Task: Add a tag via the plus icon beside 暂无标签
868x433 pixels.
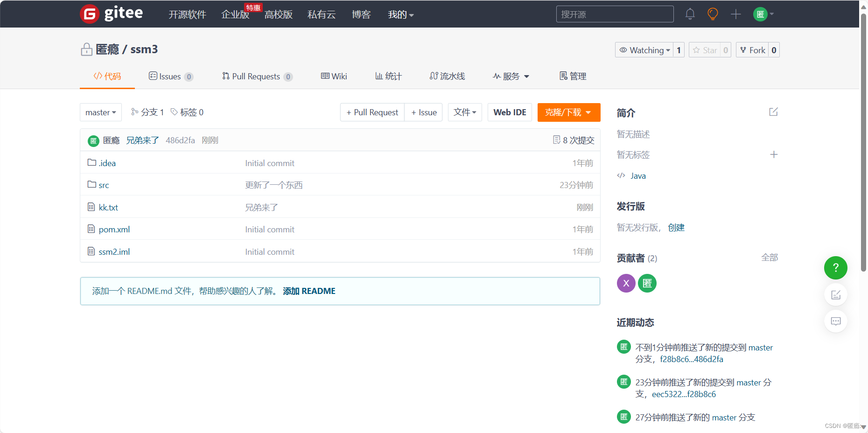Action: pyautogui.click(x=774, y=154)
